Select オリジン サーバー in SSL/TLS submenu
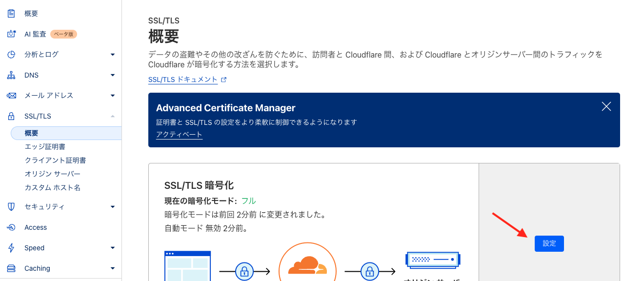The width and height of the screenshot is (644, 281). (52, 174)
